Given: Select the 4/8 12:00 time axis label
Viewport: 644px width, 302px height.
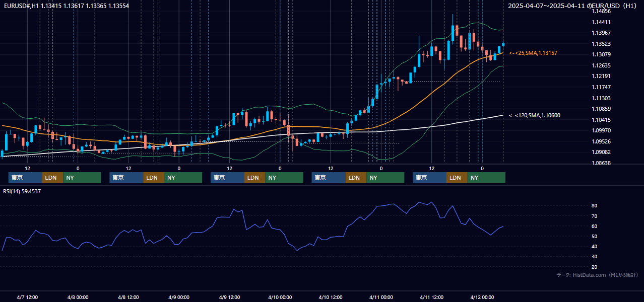Looking at the screenshot, I should [x=128, y=297].
